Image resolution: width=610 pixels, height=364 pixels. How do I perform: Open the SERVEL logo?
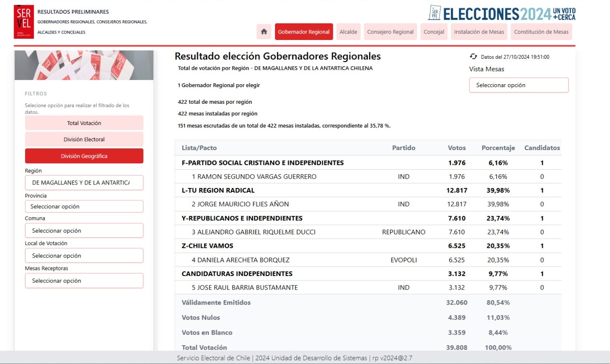point(24,22)
